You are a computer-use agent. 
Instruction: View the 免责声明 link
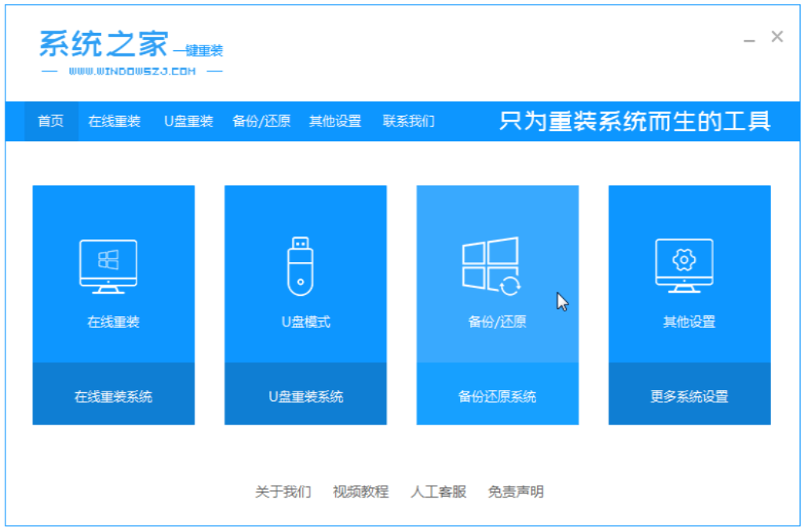(x=516, y=492)
